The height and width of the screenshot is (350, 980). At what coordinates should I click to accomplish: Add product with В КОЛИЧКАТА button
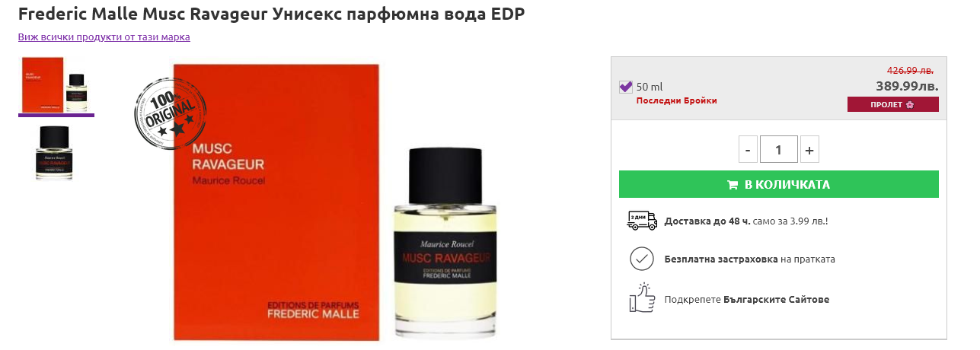[779, 184]
